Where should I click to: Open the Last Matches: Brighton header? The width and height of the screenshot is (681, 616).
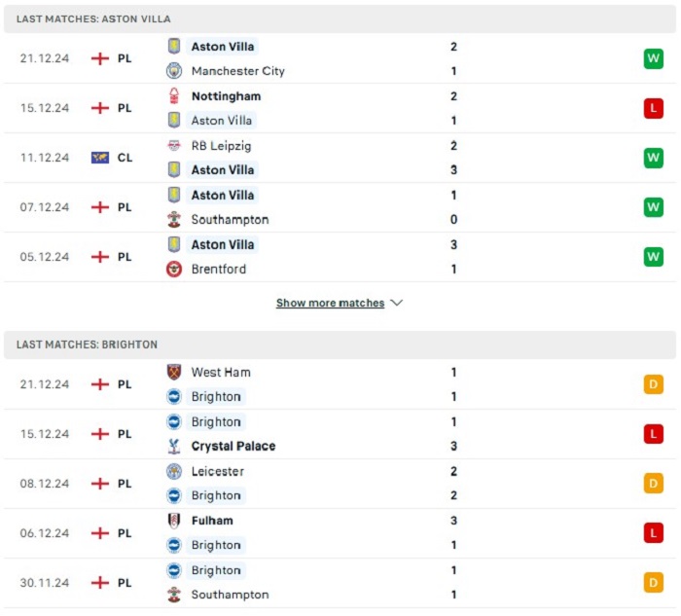pyautogui.click(x=340, y=344)
